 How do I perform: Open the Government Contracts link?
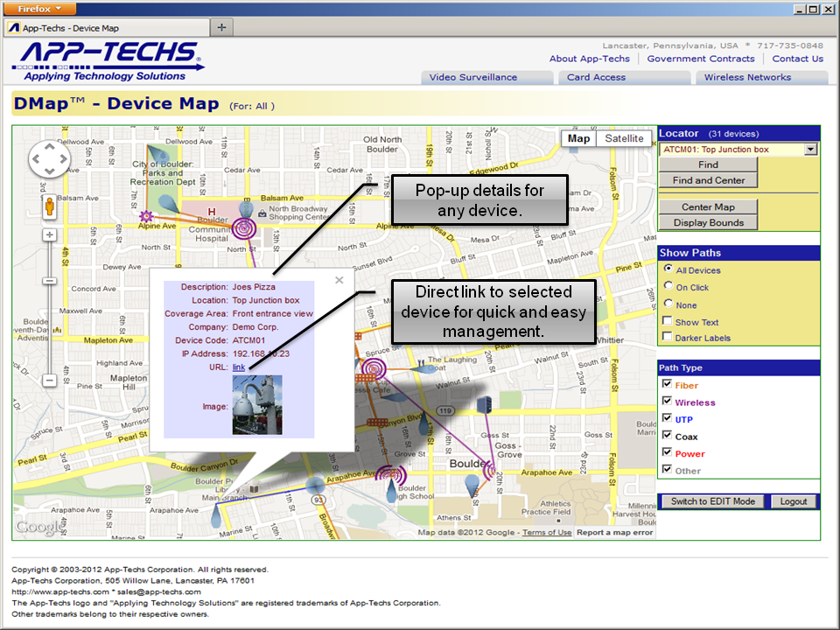pyautogui.click(x=701, y=59)
